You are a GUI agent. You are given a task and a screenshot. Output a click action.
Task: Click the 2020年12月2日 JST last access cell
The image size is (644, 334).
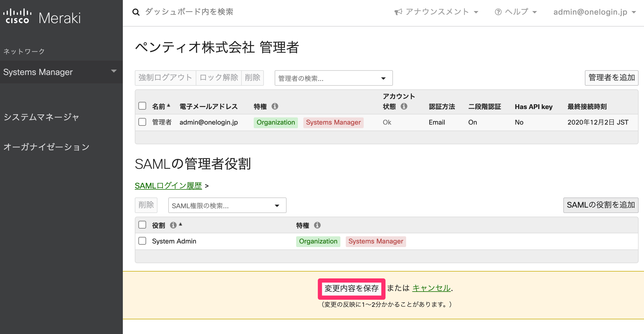[x=598, y=122]
